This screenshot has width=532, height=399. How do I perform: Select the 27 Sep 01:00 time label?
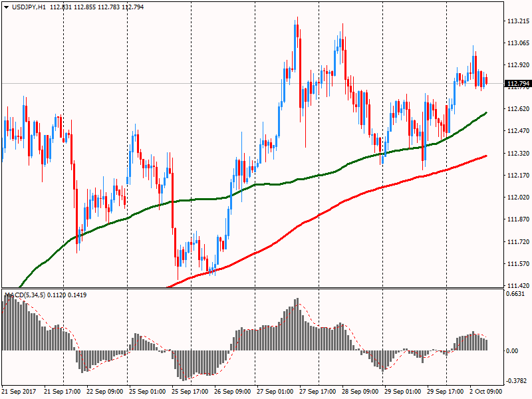275,392
